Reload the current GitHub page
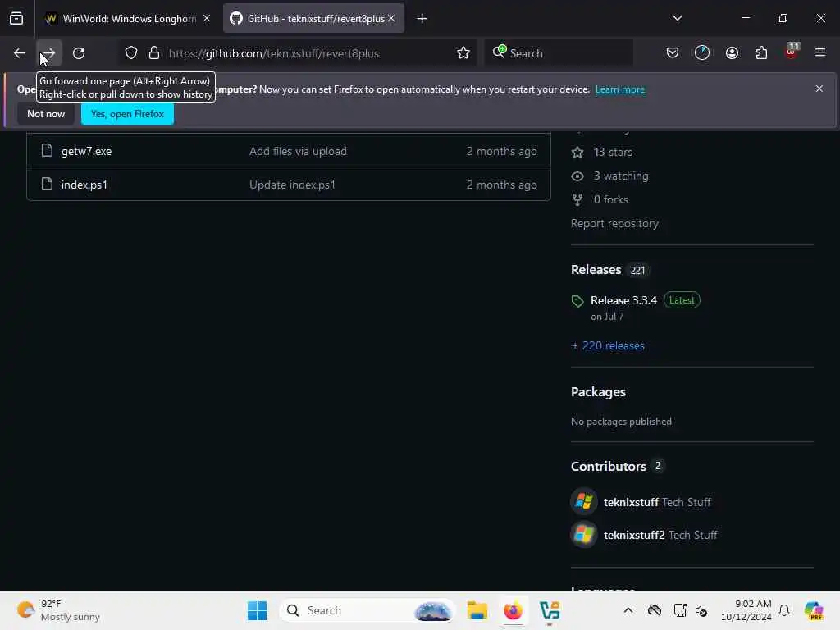Viewport: 840px width, 630px height. pos(79,53)
